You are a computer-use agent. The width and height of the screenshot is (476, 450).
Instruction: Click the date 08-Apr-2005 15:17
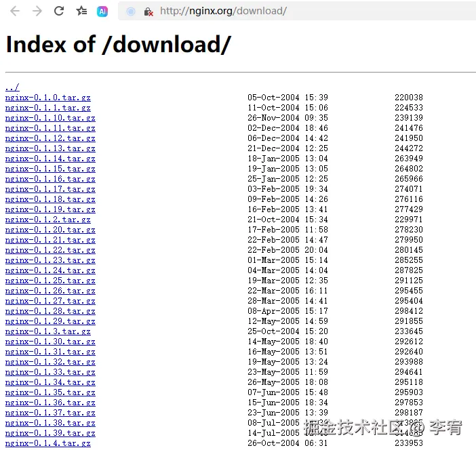(x=287, y=311)
